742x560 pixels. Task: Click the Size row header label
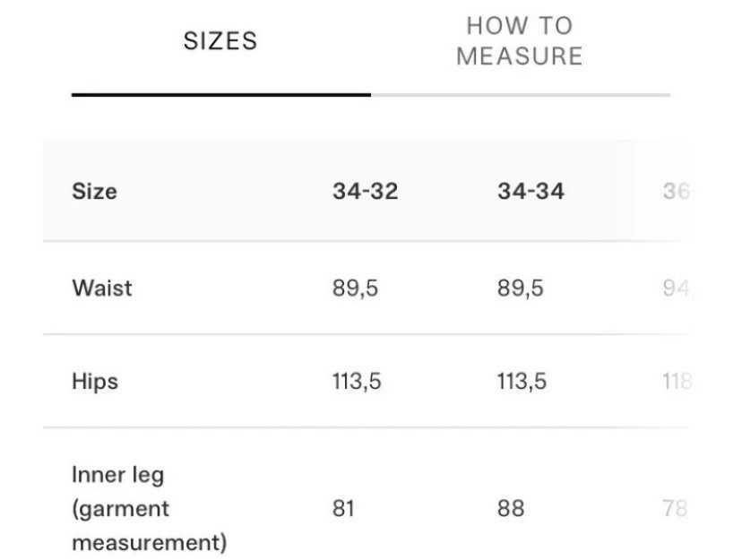coord(94,191)
